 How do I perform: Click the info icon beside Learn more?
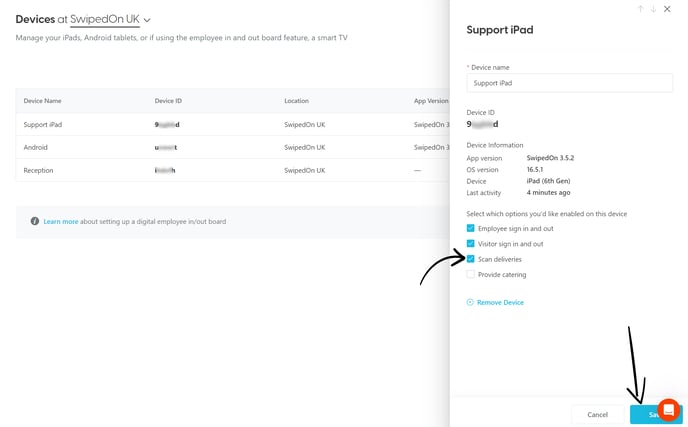tap(35, 221)
